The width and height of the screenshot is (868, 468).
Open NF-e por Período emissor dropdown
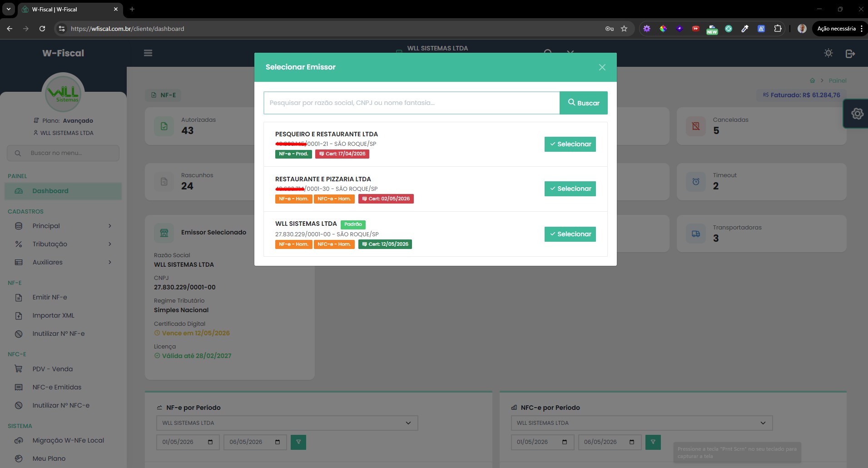(x=287, y=423)
